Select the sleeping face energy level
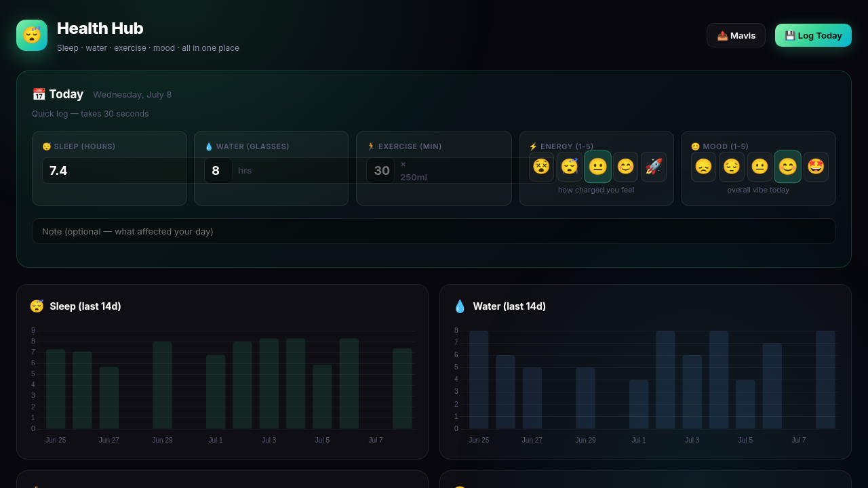 tap(570, 167)
